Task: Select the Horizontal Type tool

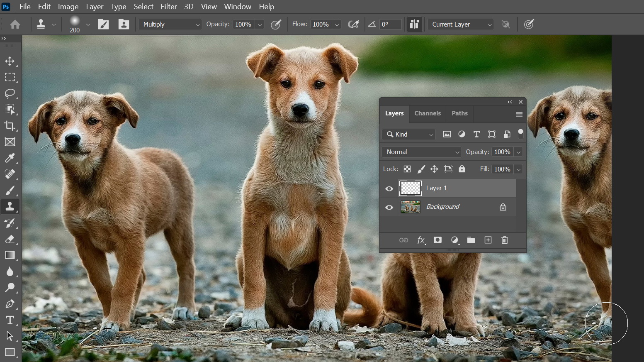Action: coord(10,320)
